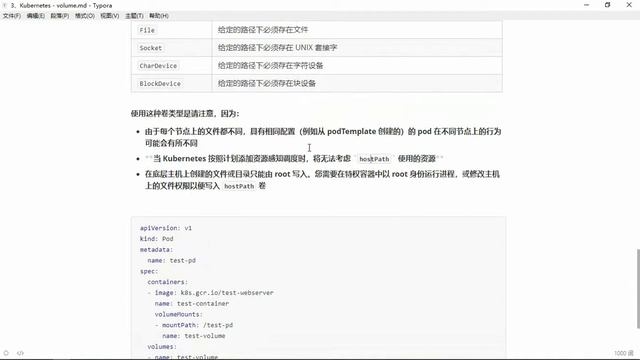Click the paragraph 使用这种卷类型是请注意
This screenshot has width=640, height=360.
point(185,113)
